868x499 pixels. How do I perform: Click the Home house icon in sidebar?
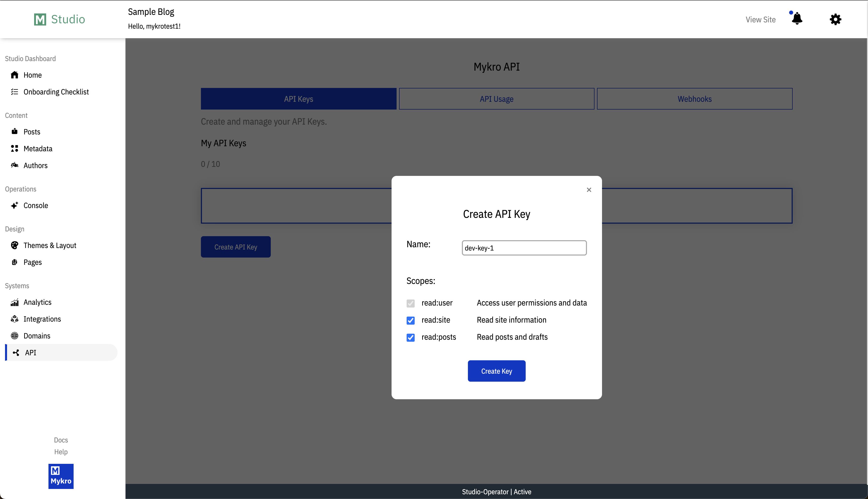[x=14, y=75]
